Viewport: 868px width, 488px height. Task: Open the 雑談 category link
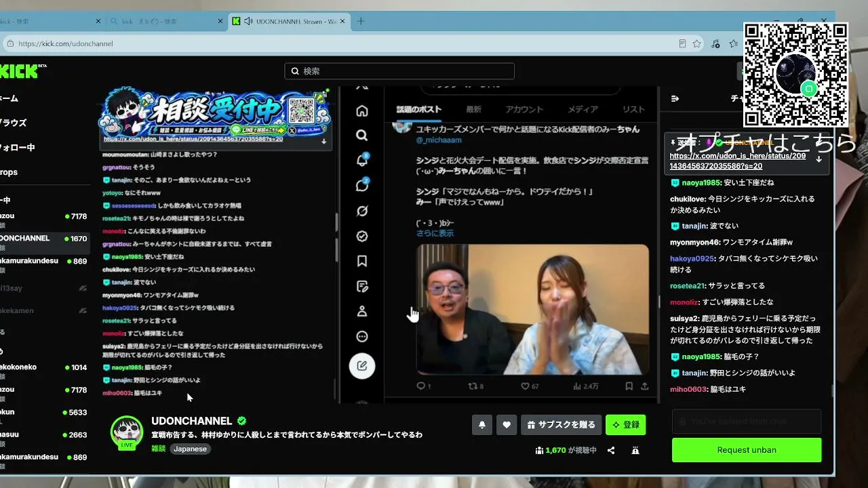point(158,449)
